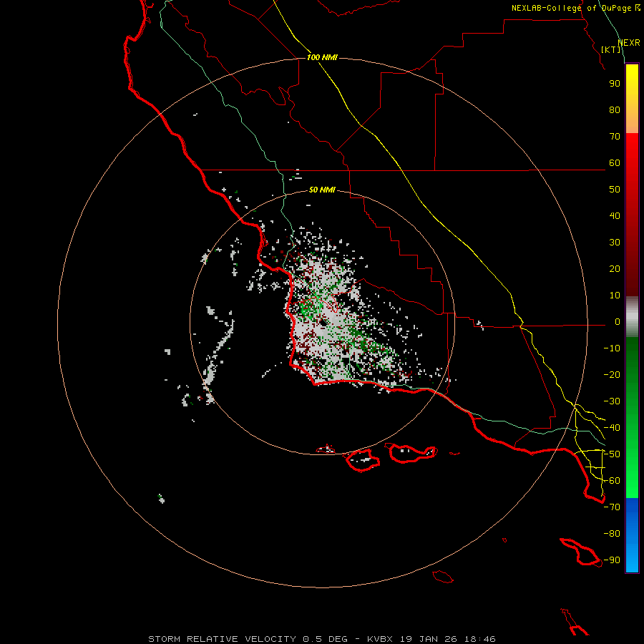644x644 pixels.
Task: Click the blue bottom segment of color bar
Action: [632, 535]
